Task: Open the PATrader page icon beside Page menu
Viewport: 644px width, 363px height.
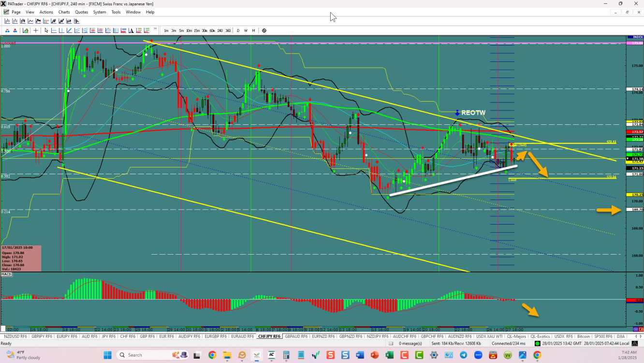Action: 6,12
